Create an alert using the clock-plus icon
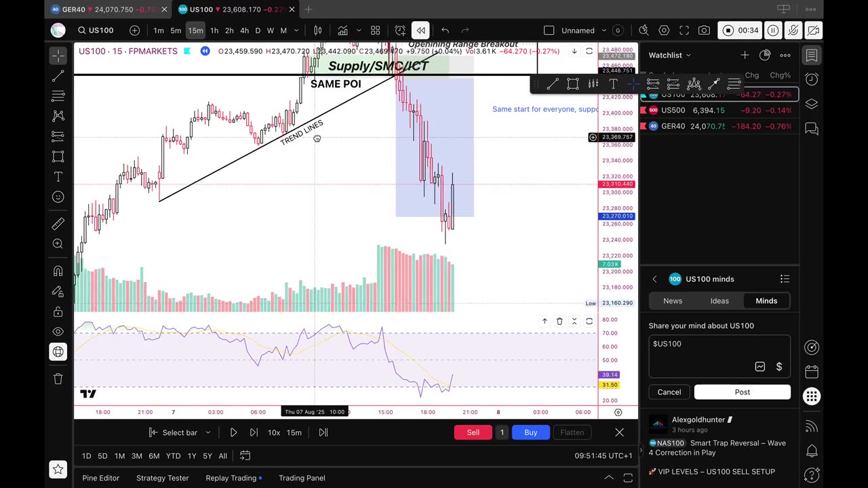The image size is (868, 488). click(x=400, y=30)
